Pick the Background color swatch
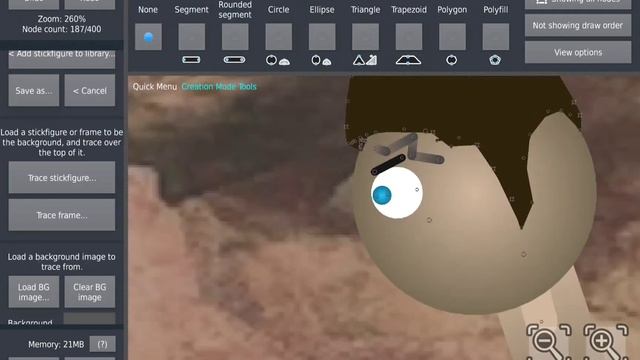Screen dimensions: 640x360 pyautogui.click(x=89, y=319)
